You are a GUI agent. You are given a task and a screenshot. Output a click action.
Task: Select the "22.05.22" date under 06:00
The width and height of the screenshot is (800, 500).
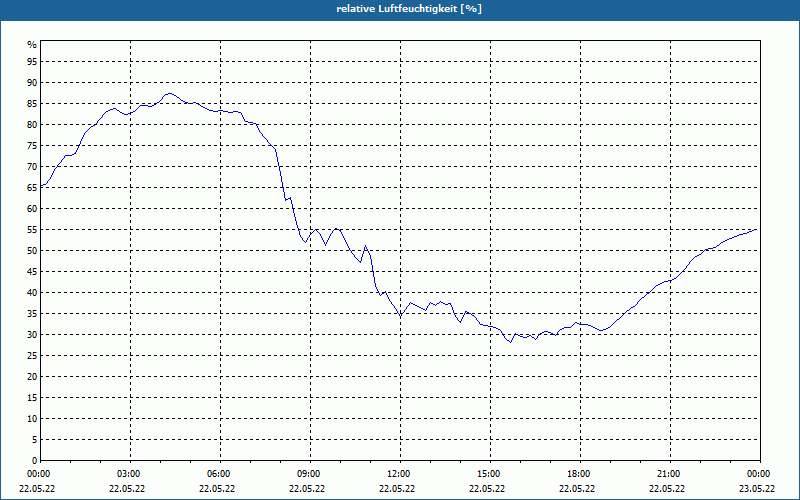point(217,489)
